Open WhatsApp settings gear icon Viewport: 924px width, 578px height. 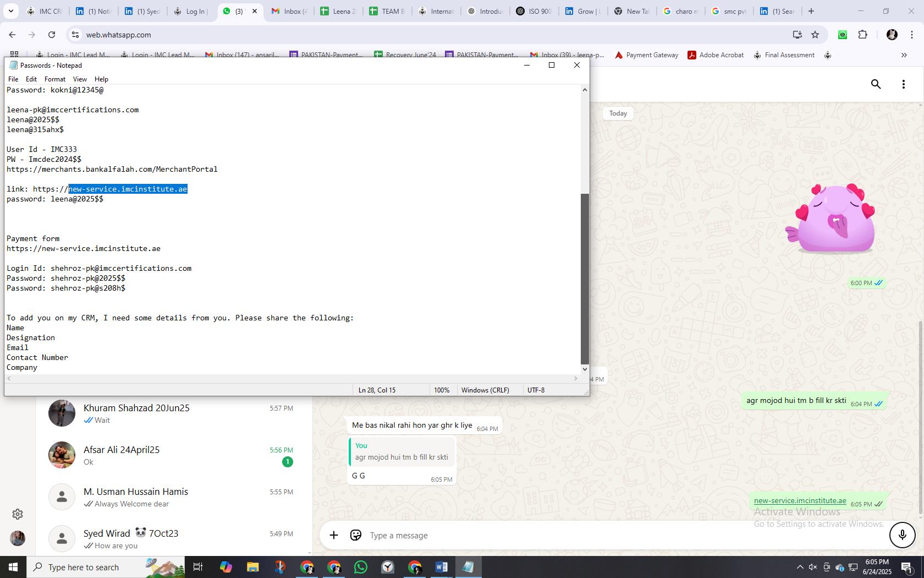[x=18, y=514]
